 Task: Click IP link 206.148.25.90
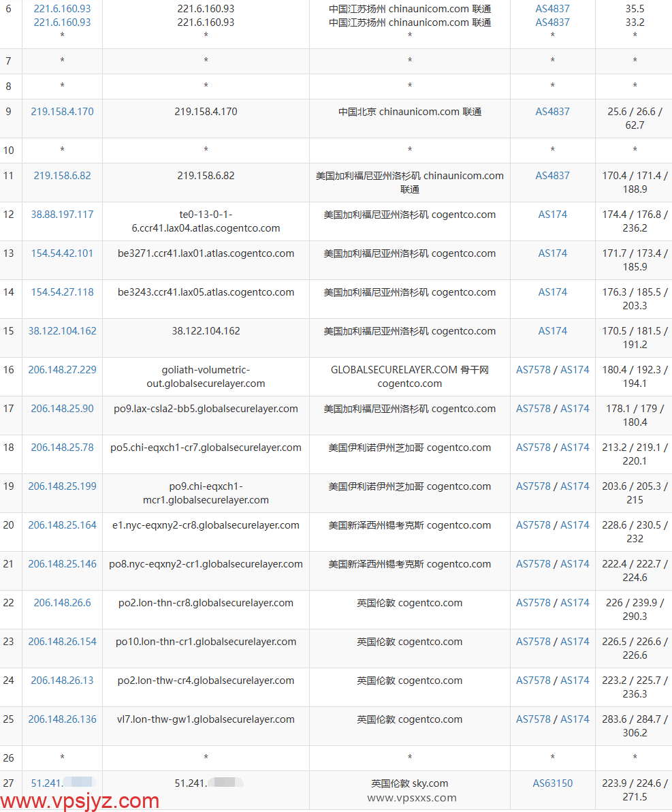click(62, 409)
